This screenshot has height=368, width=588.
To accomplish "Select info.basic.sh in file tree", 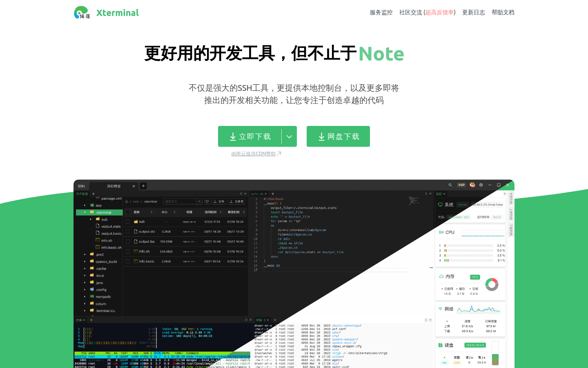I will pyautogui.click(x=111, y=247).
